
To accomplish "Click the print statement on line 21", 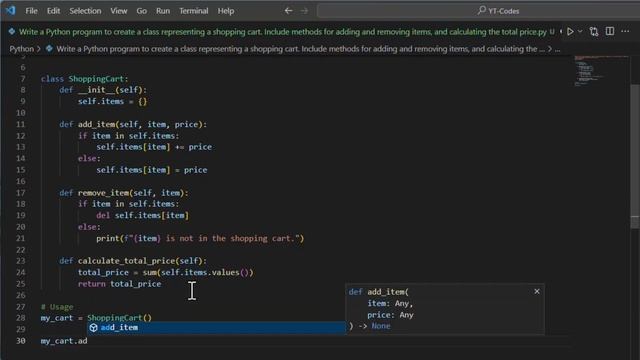I will 200,238.
